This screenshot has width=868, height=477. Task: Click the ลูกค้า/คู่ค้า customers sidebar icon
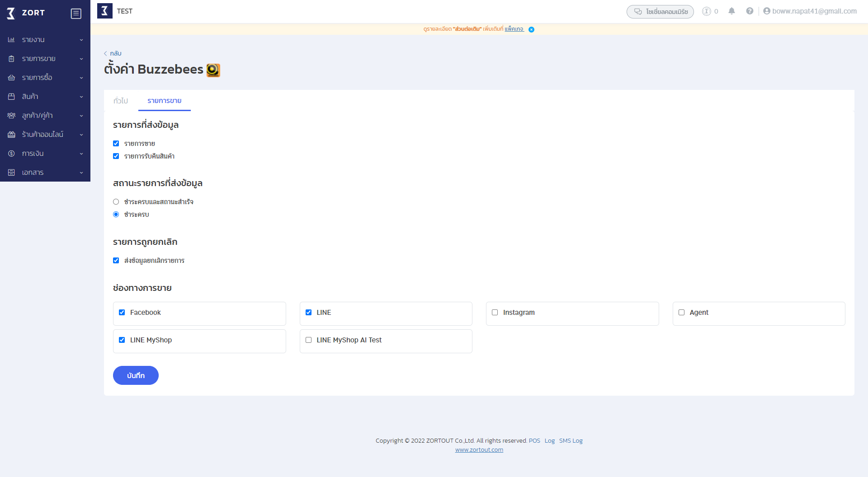11,115
